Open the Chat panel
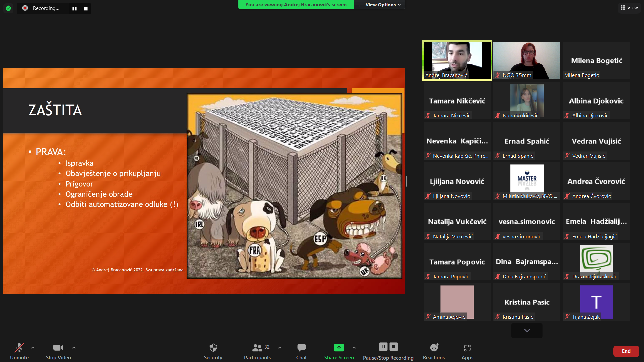This screenshot has height=362, width=644. point(301,351)
